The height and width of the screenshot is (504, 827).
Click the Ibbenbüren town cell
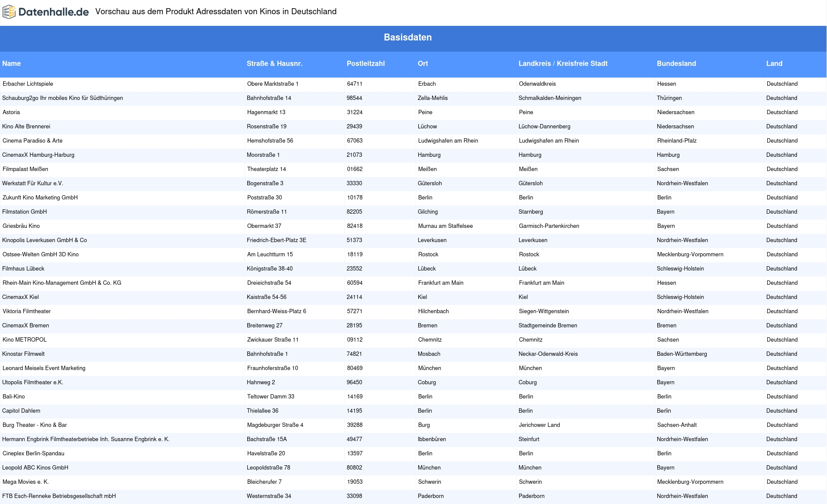click(x=432, y=439)
